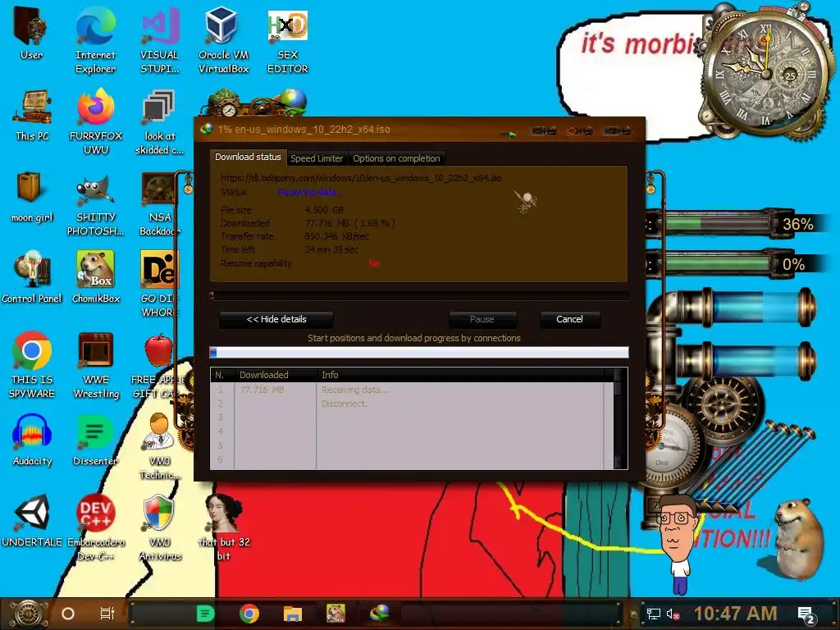This screenshot has height=630, width=840.
Task: Open Internet Download Manager taskbar icon
Action: 379,614
